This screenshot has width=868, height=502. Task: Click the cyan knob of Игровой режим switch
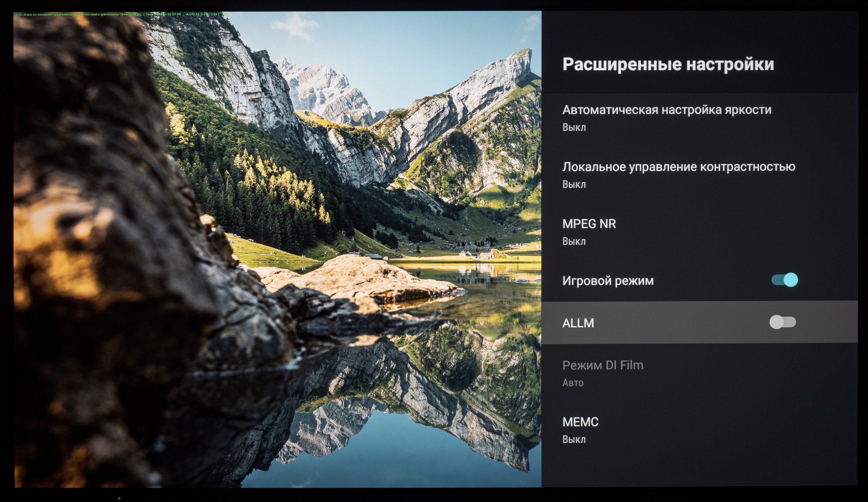point(791,280)
